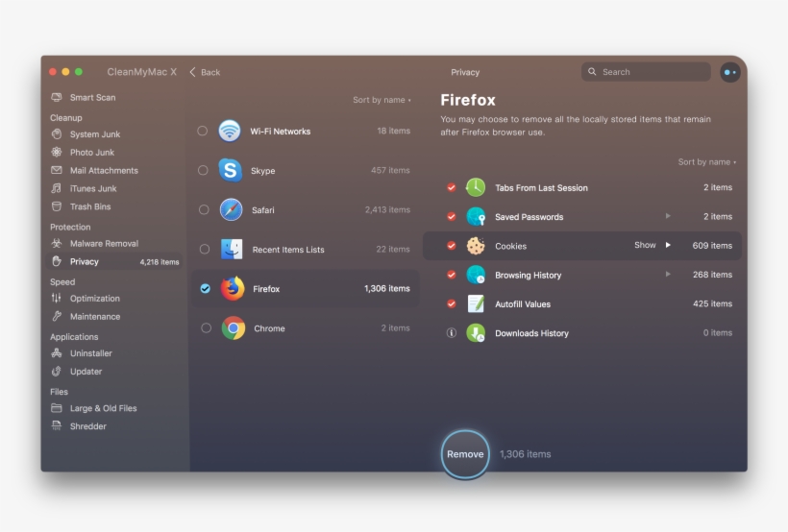788x532 pixels.
Task: Click Show in the Cookies row
Action: tap(645, 245)
